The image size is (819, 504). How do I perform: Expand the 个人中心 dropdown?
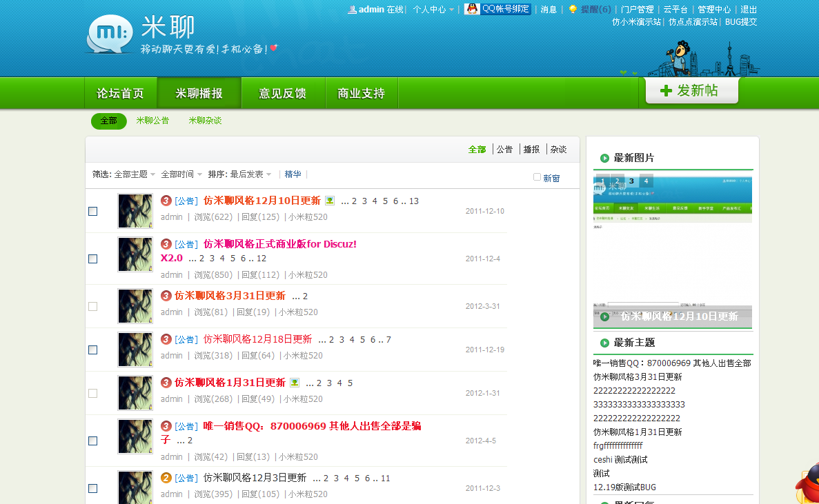click(x=433, y=10)
